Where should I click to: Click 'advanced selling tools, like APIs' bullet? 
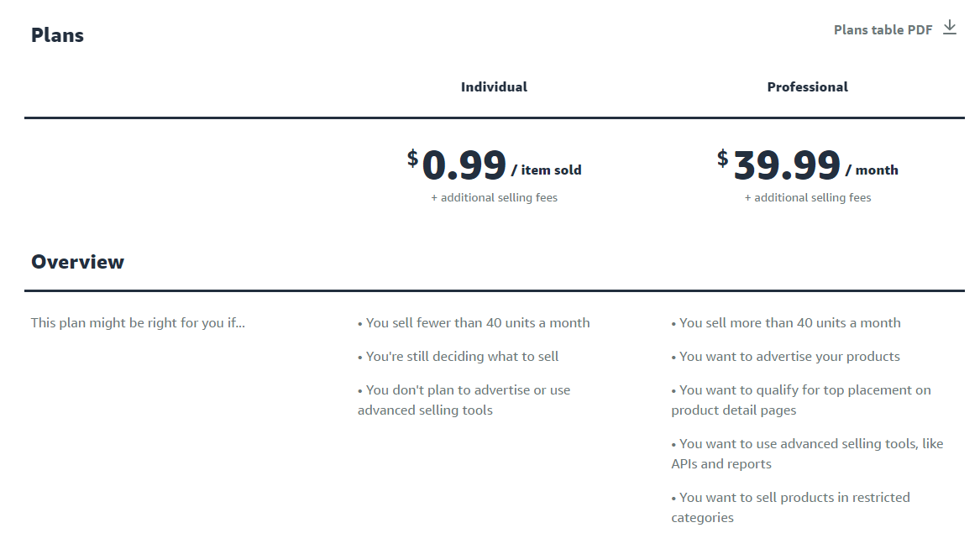(808, 453)
